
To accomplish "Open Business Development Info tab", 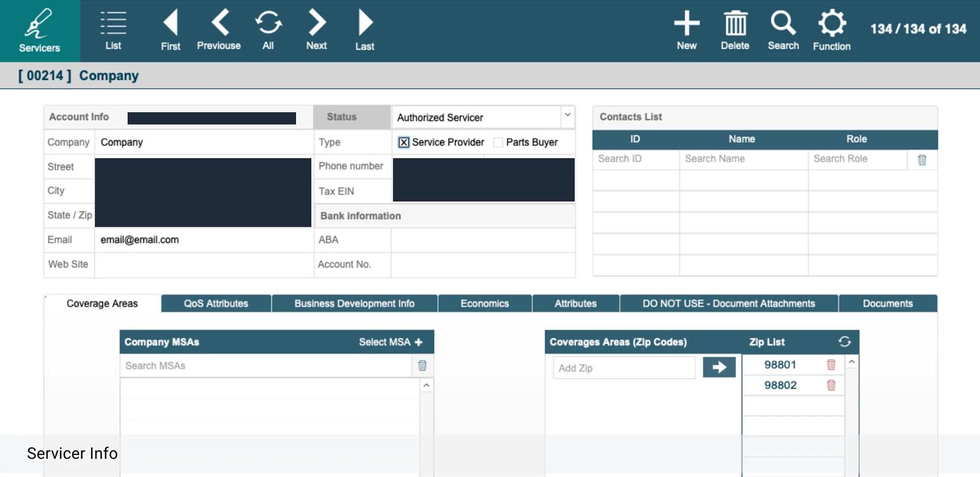I will (x=354, y=304).
